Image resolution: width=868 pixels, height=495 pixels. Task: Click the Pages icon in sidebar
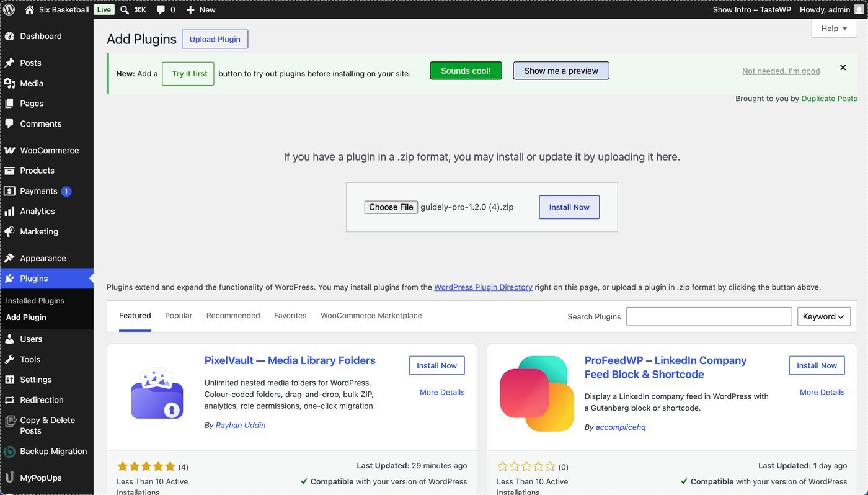9,104
